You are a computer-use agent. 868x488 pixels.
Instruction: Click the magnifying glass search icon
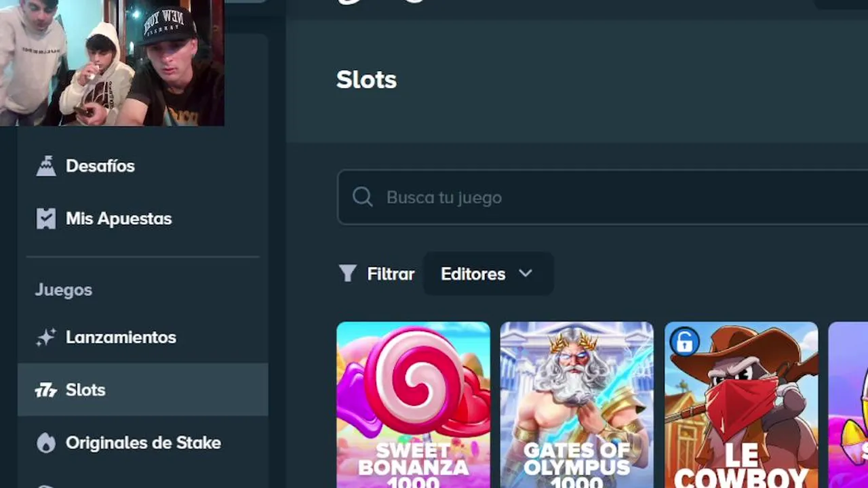[363, 197]
